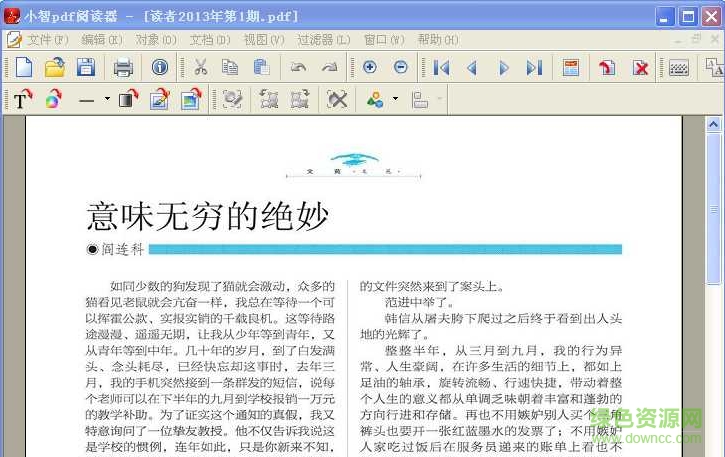The height and width of the screenshot is (457, 725).
Task: Show document info with the blue i icon
Action: tap(160, 68)
